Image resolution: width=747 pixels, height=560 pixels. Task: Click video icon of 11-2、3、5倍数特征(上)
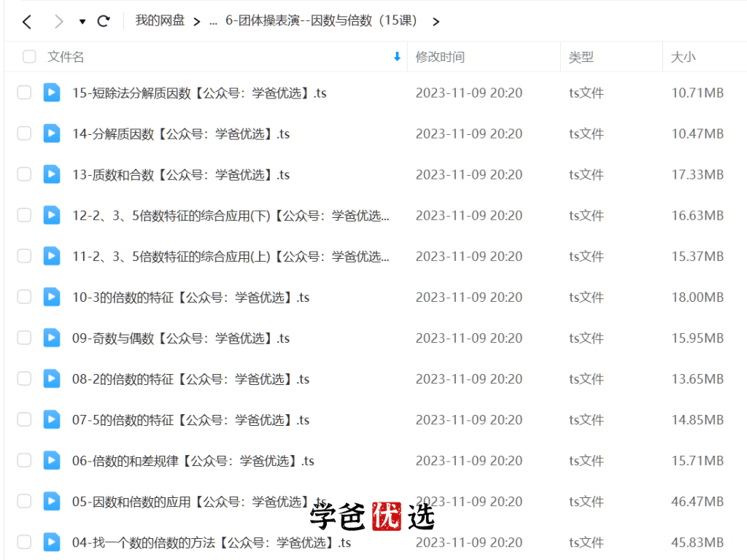[x=52, y=256]
